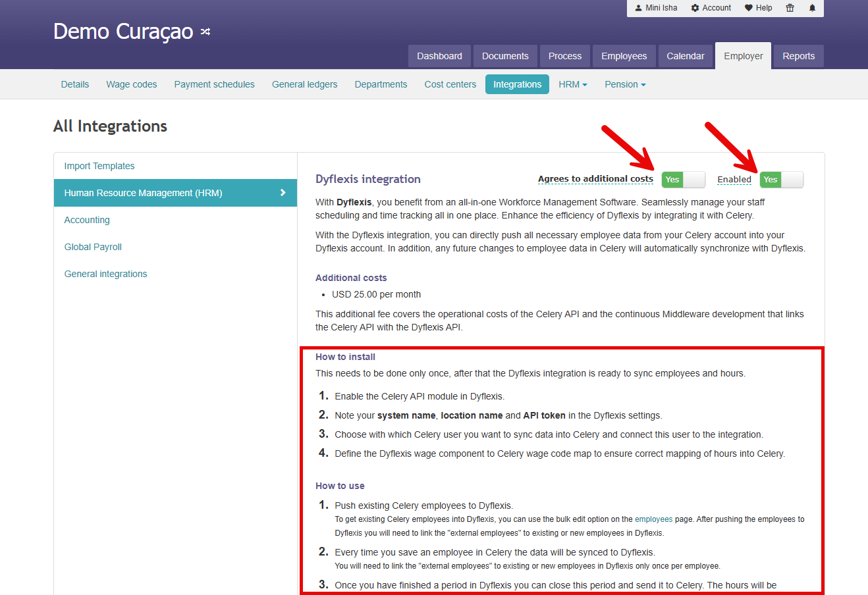This screenshot has height=595, width=868.
Task: Open General ledgers sub-tab
Action: (x=305, y=84)
